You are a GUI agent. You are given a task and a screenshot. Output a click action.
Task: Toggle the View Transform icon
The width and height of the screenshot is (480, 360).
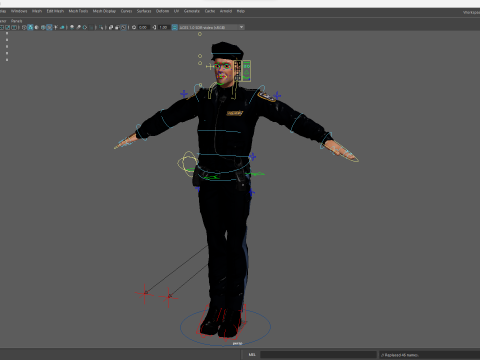click(x=174, y=27)
